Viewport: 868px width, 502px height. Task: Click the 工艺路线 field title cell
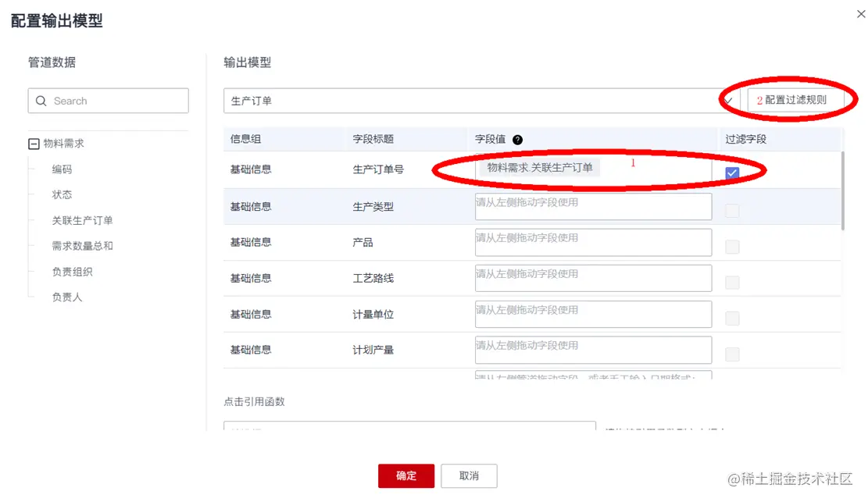pyautogui.click(x=373, y=279)
